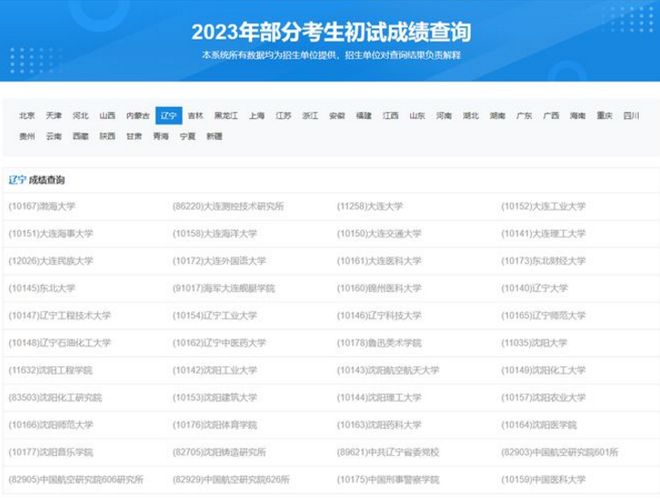
Task: Click the (10152)大连工业大学 link
Action: 543,206
